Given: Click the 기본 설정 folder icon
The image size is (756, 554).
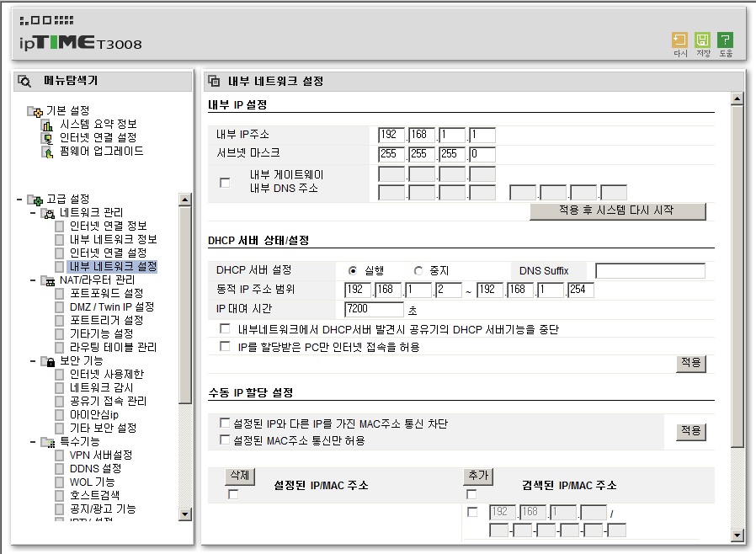Looking at the screenshot, I should coord(35,111).
